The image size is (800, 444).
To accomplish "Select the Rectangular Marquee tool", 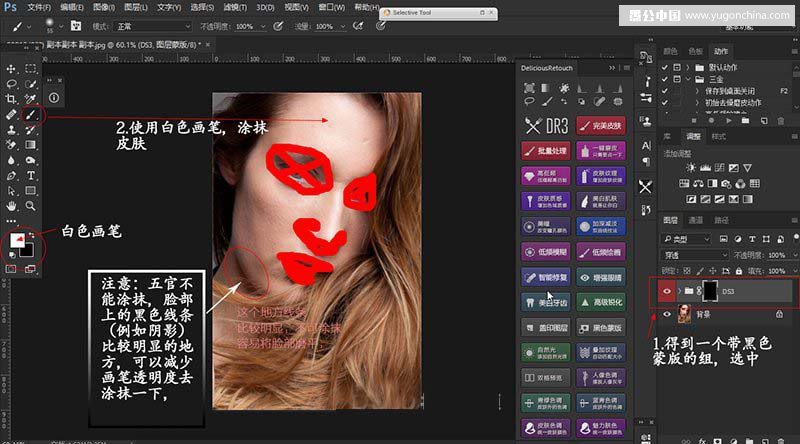I will pos(31,68).
